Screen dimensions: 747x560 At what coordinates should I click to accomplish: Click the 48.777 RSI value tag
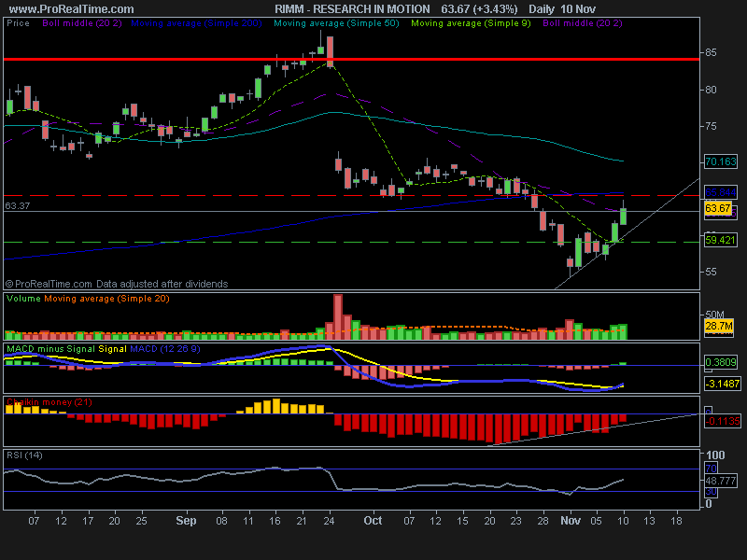720,481
